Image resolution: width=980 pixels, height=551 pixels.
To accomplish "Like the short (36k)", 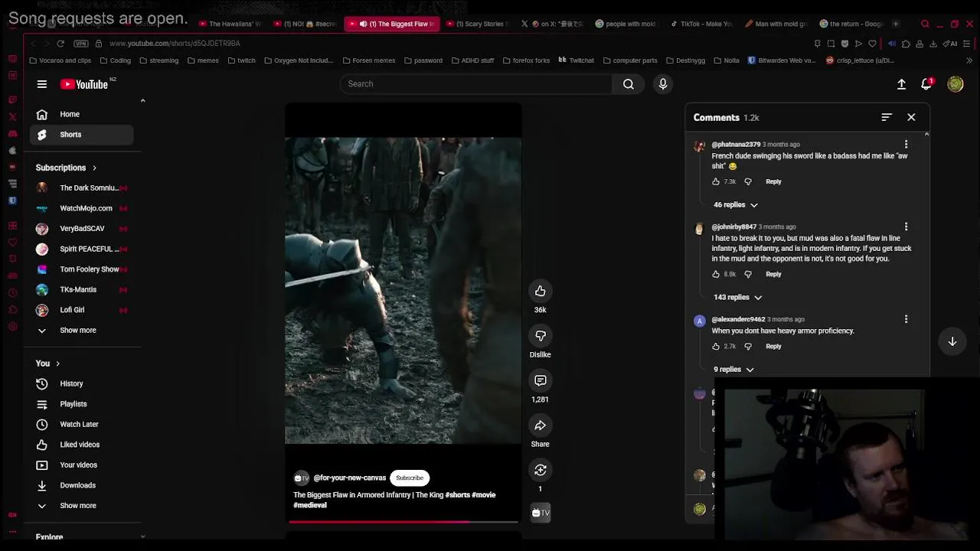I will coord(541,291).
